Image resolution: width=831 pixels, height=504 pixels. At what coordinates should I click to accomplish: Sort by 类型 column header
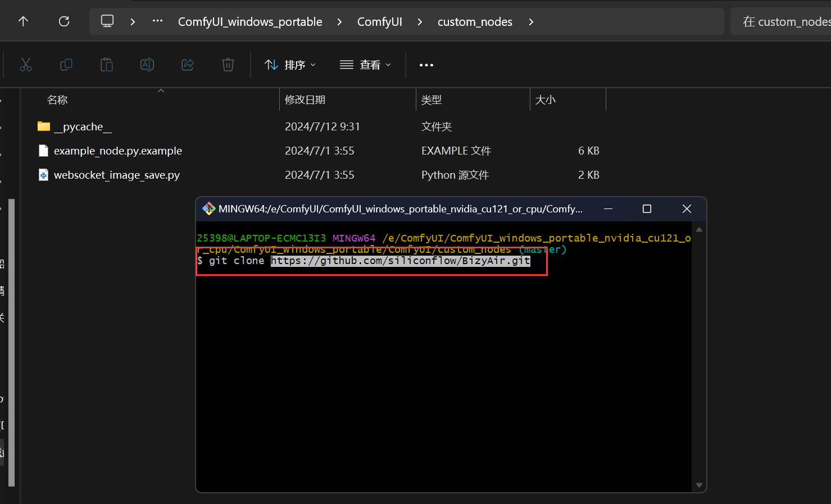432,100
